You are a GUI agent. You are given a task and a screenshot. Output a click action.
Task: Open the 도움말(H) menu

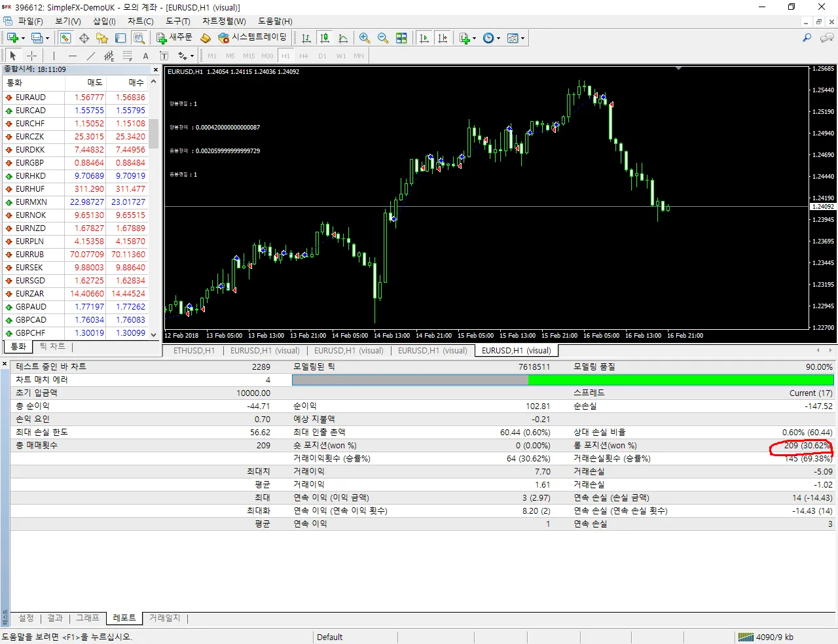point(275,22)
